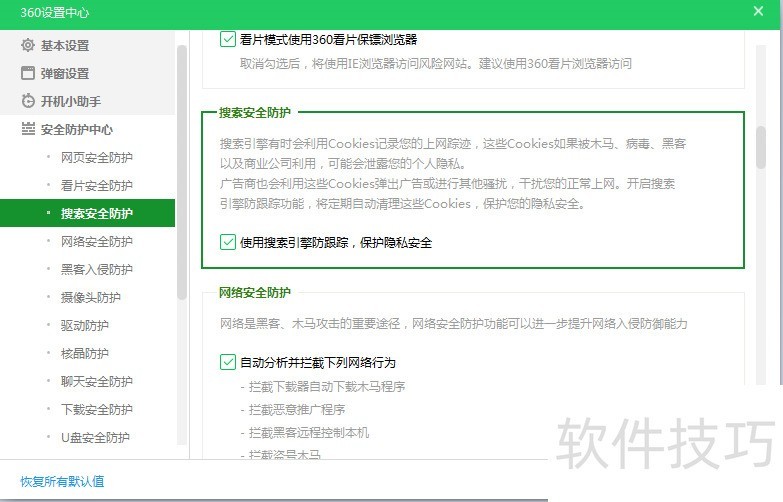Image resolution: width=783 pixels, height=502 pixels.
Task: Click the 360设置中心 title text
Action: 54,12
